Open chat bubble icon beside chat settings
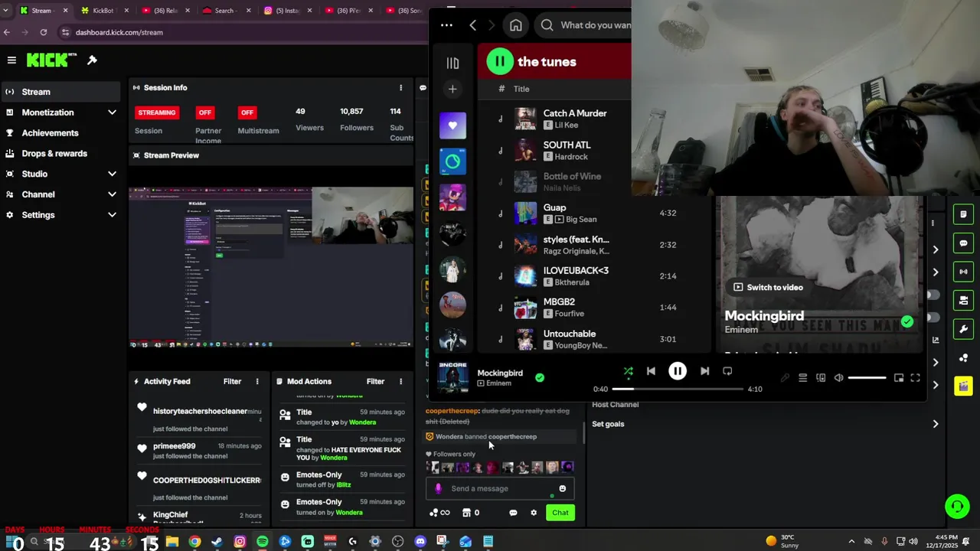This screenshot has width=980, height=551. pyautogui.click(x=513, y=513)
